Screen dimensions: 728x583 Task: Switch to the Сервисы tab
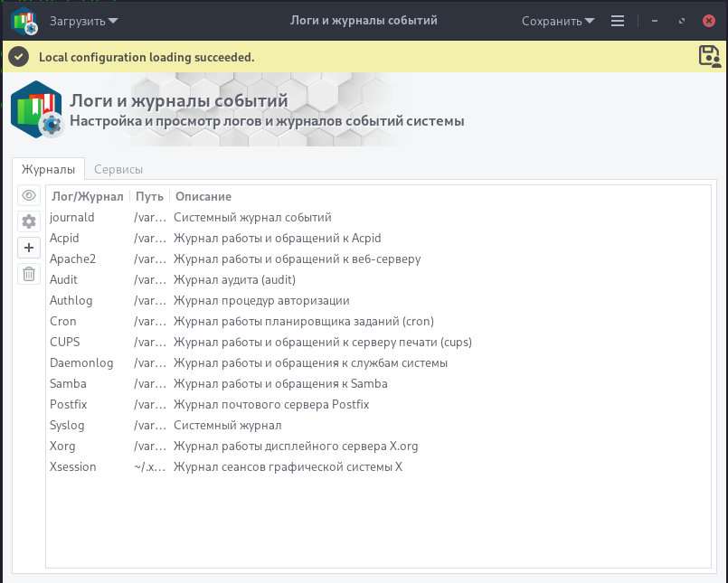118,169
